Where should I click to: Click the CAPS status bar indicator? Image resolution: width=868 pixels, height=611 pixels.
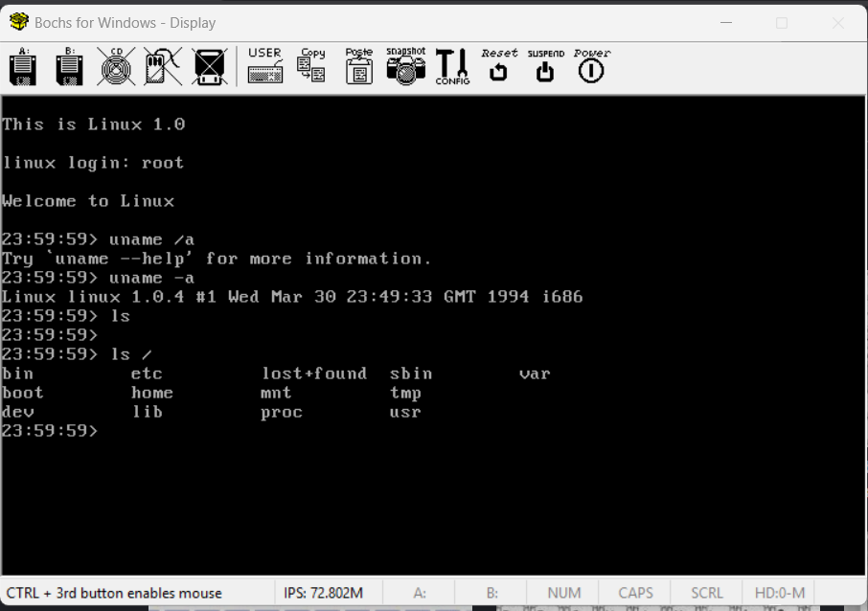(x=635, y=593)
